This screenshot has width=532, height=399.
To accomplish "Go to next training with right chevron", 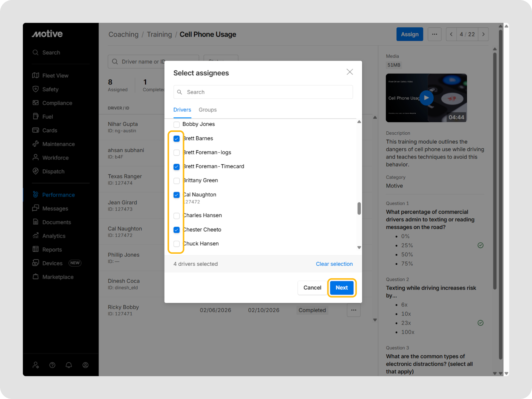I will point(483,34).
